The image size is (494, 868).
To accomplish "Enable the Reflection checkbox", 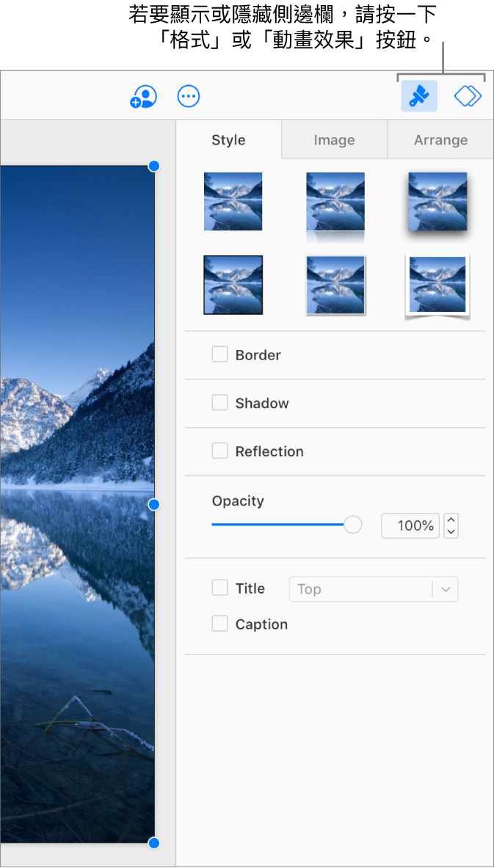I will (x=220, y=451).
